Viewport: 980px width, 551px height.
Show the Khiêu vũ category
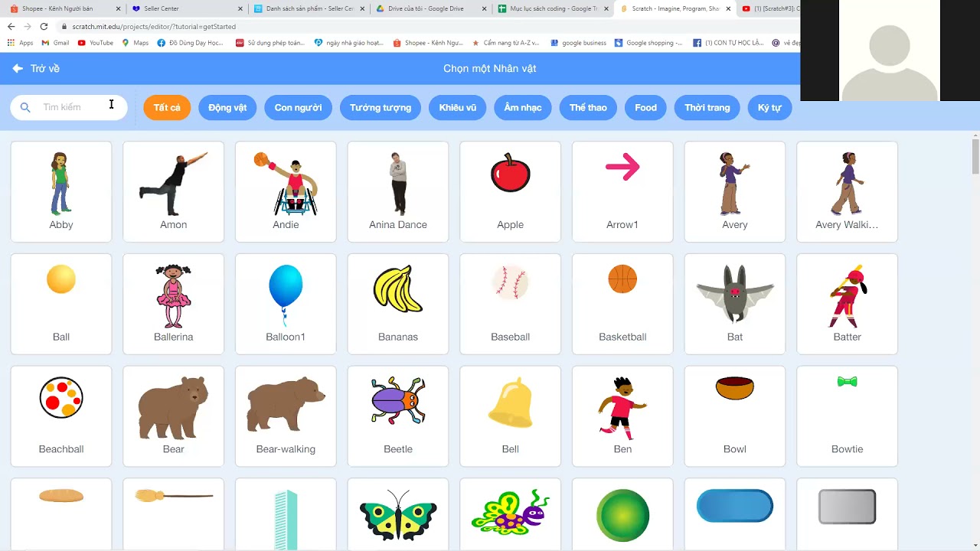click(x=458, y=107)
